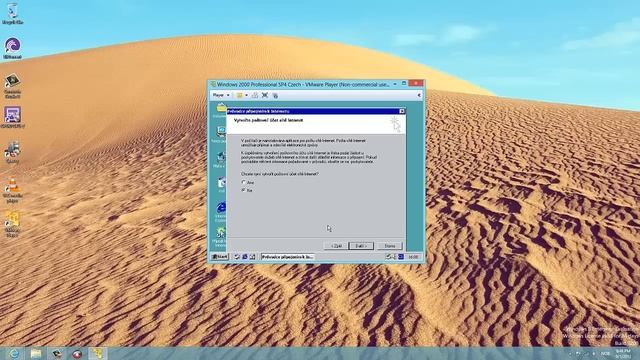Open the purple desktop shortcut icon
The width and height of the screenshot is (640, 360).
[12, 117]
